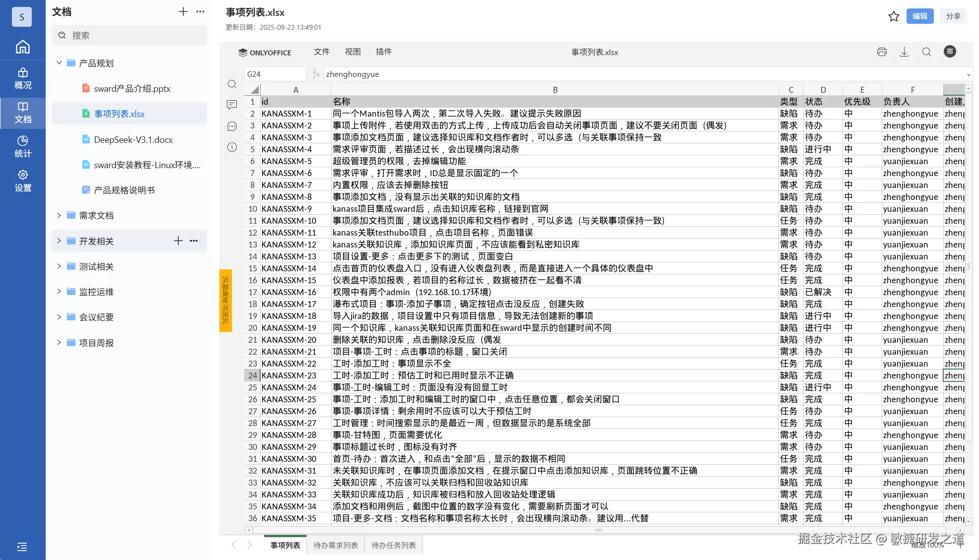
Task: Star this document as favorite
Action: 894,16
